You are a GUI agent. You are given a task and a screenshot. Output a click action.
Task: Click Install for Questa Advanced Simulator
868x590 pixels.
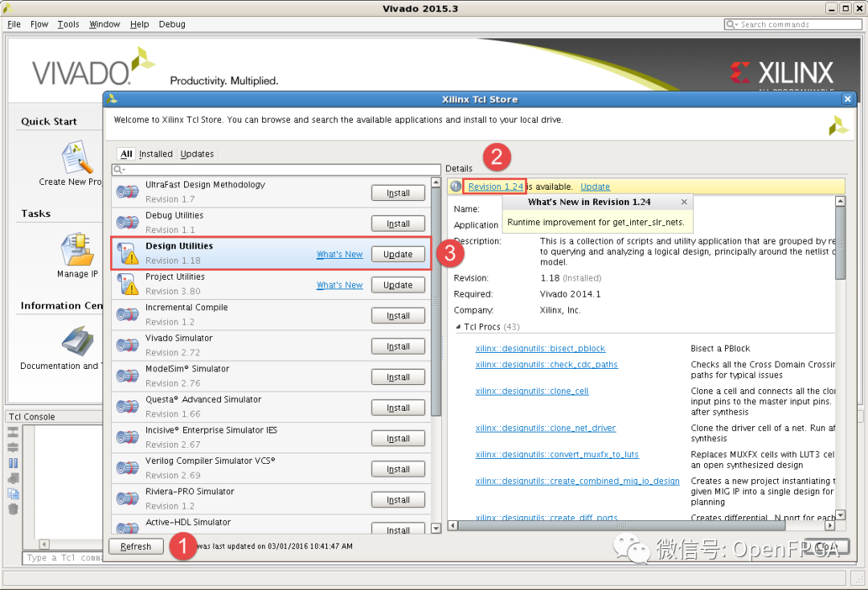(x=398, y=408)
